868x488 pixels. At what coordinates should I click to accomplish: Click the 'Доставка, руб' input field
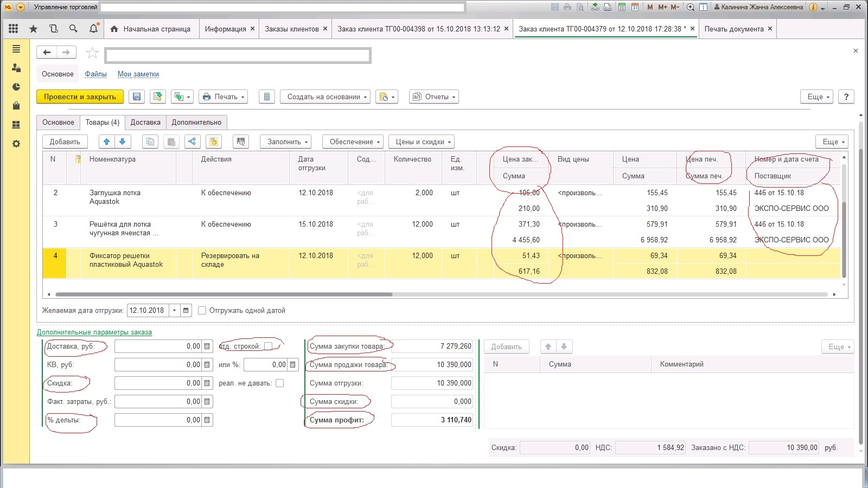(x=158, y=346)
